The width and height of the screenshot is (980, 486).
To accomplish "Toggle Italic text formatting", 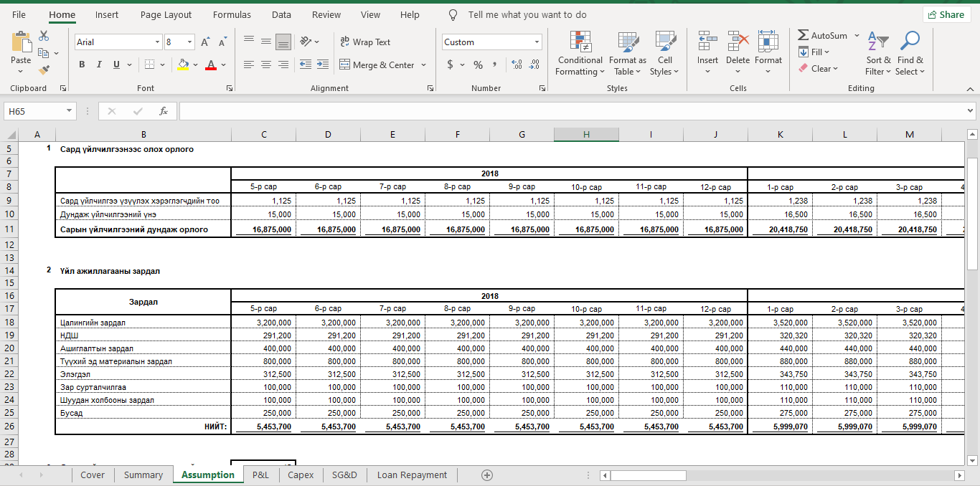I will pyautogui.click(x=99, y=65).
